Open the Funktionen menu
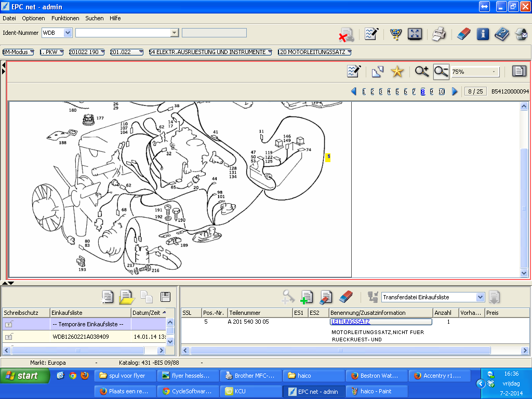The height and width of the screenshot is (399, 532). 65,18
